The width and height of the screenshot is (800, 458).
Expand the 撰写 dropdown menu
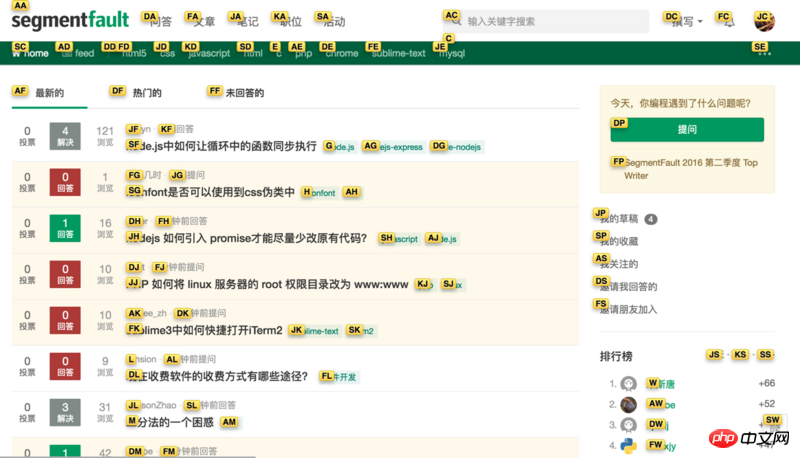(687, 21)
